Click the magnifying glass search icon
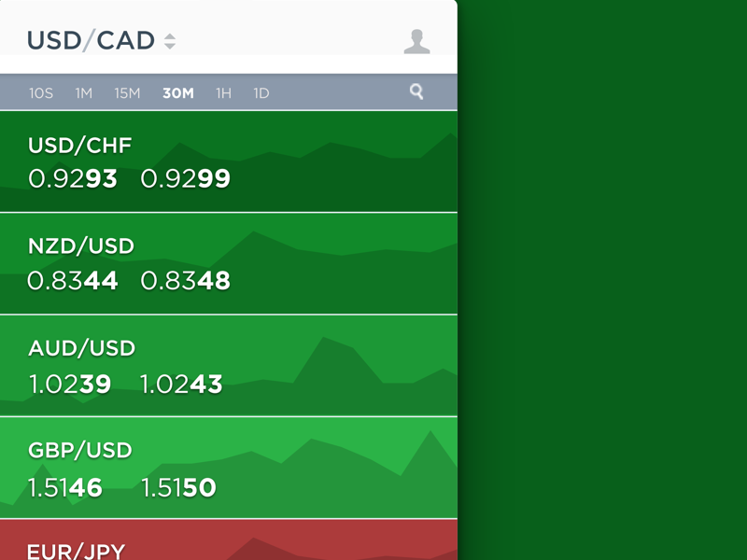This screenshot has height=560, width=747. tap(416, 91)
